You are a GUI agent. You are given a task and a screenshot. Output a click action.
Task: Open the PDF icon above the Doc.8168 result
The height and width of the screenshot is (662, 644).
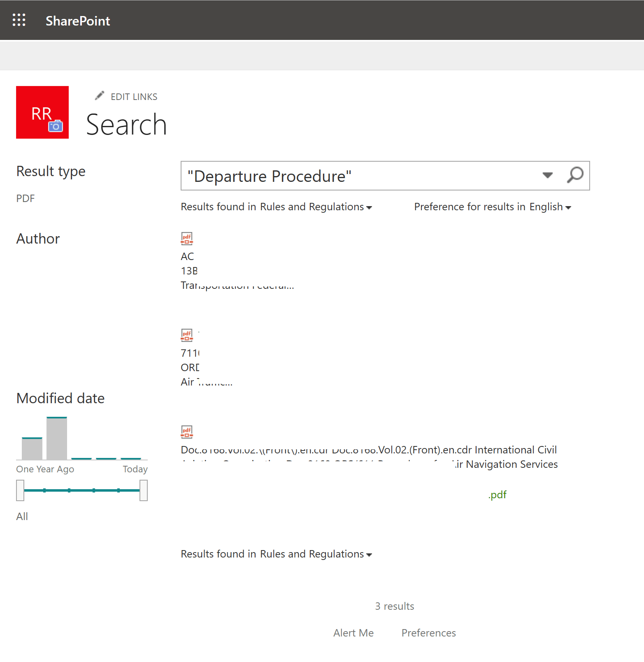tap(187, 432)
